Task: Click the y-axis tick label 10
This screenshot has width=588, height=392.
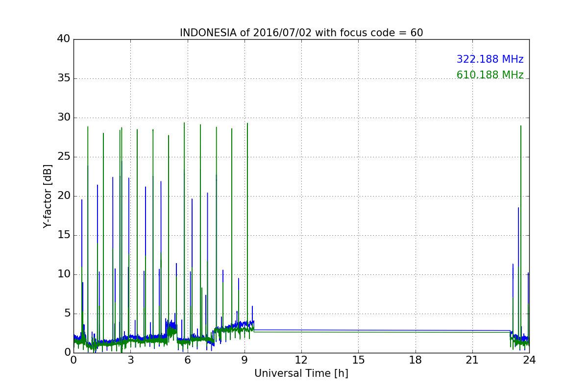Action: 63,274
